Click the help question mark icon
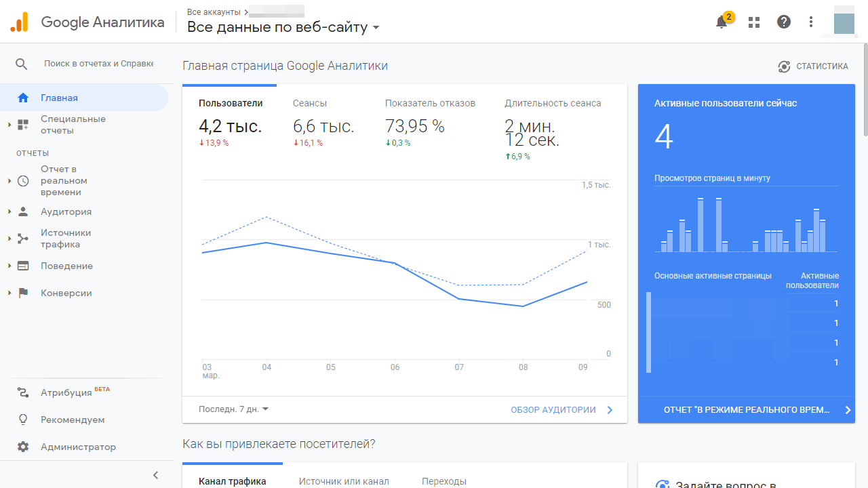The height and width of the screenshot is (488, 868). pyautogui.click(x=784, y=22)
